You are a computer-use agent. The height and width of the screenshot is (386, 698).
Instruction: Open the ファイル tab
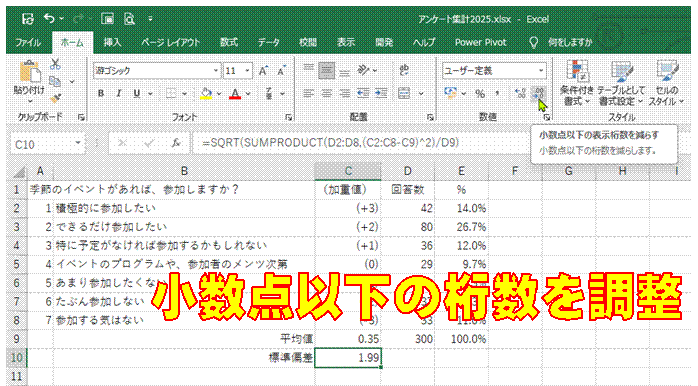pos(28,43)
